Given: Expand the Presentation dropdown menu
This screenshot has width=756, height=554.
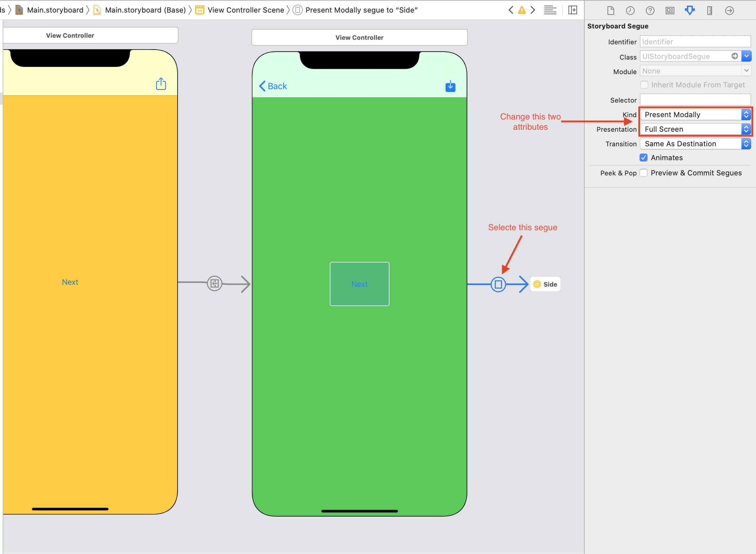Looking at the screenshot, I should click(x=747, y=129).
